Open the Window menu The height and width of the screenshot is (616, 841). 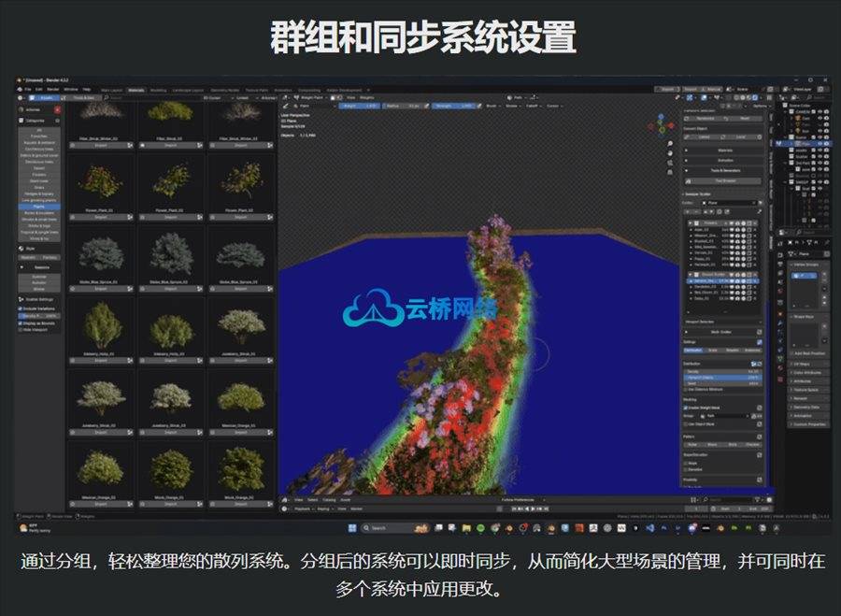tap(69, 89)
